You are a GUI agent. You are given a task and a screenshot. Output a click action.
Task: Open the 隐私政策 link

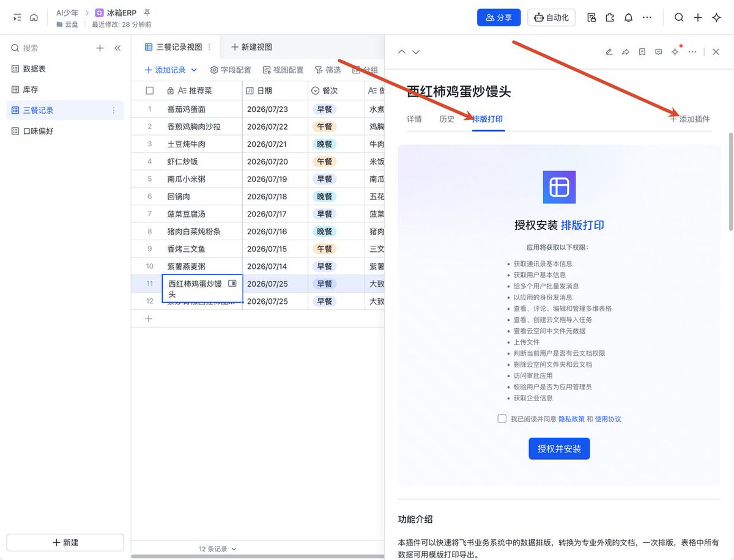pos(571,419)
